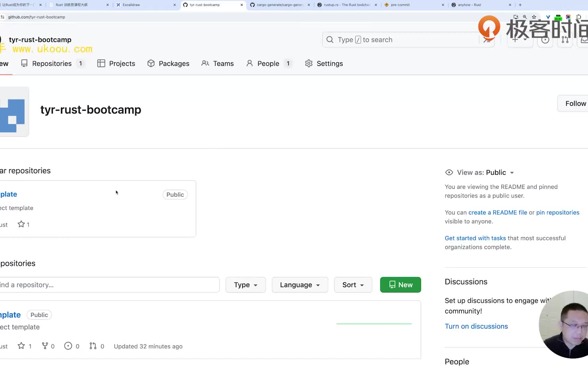Open the browser Extensions puzzle icon
Viewport: 588px width, 368px height.
click(x=578, y=17)
